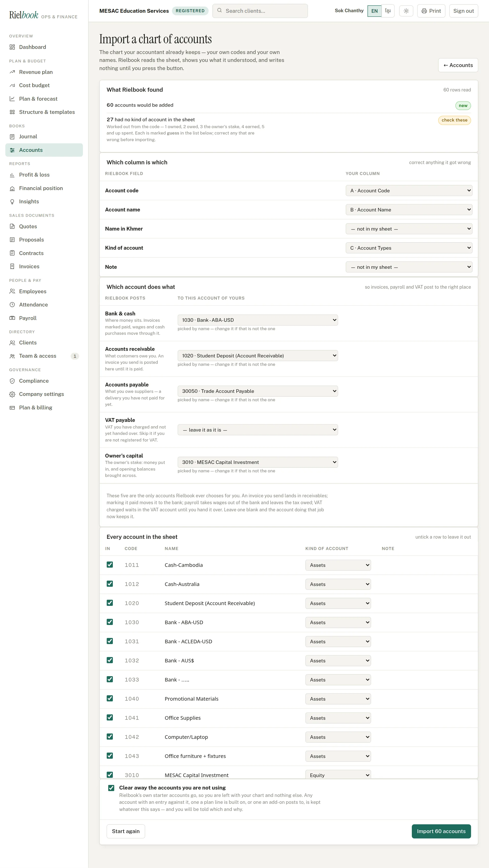Click the Import 60 accounts button

441,831
